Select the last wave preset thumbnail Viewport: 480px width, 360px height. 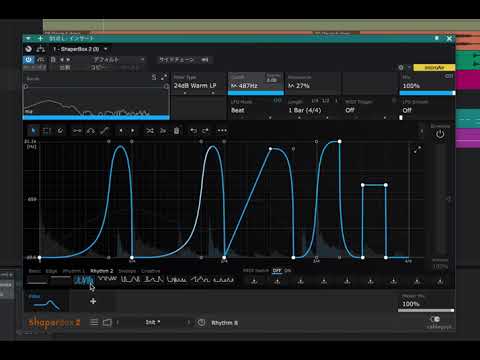(224, 279)
